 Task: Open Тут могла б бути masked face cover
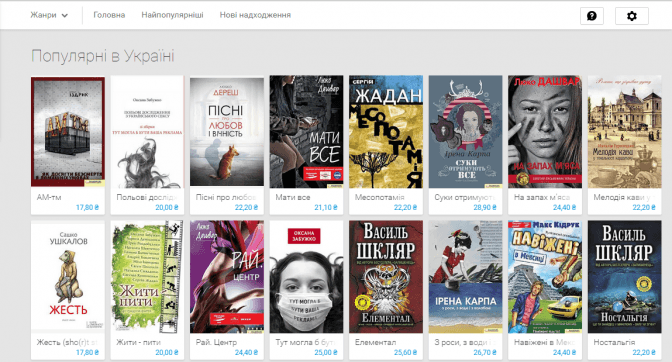(x=306, y=277)
